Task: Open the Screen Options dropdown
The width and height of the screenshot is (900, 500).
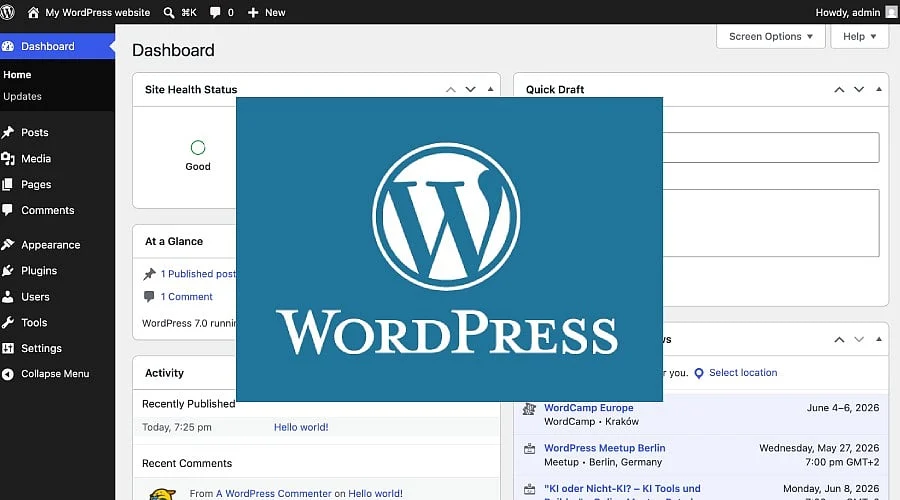Action: click(x=771, y=36)
